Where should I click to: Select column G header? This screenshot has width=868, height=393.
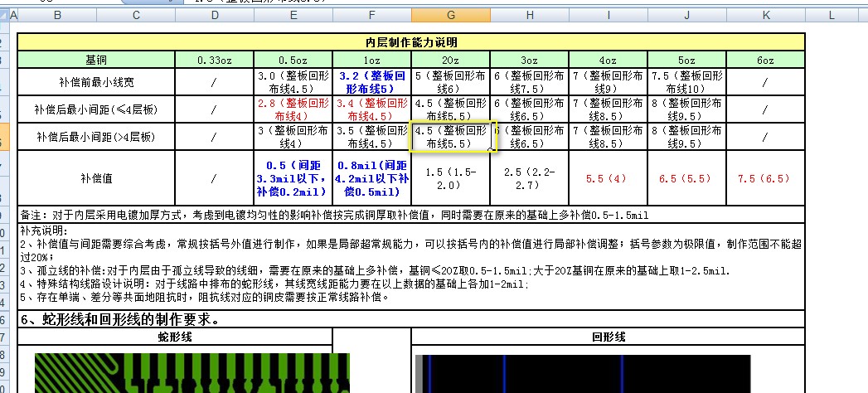(451, 16)
